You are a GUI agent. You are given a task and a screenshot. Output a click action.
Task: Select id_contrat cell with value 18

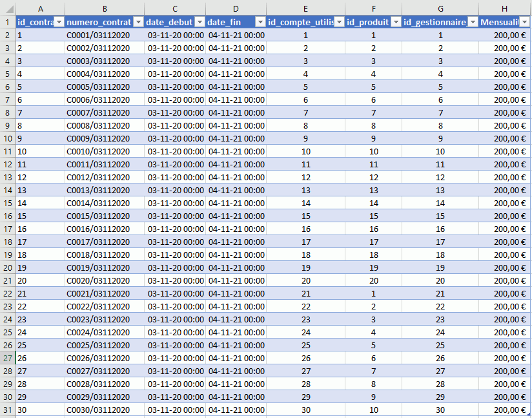coord(41,255)
